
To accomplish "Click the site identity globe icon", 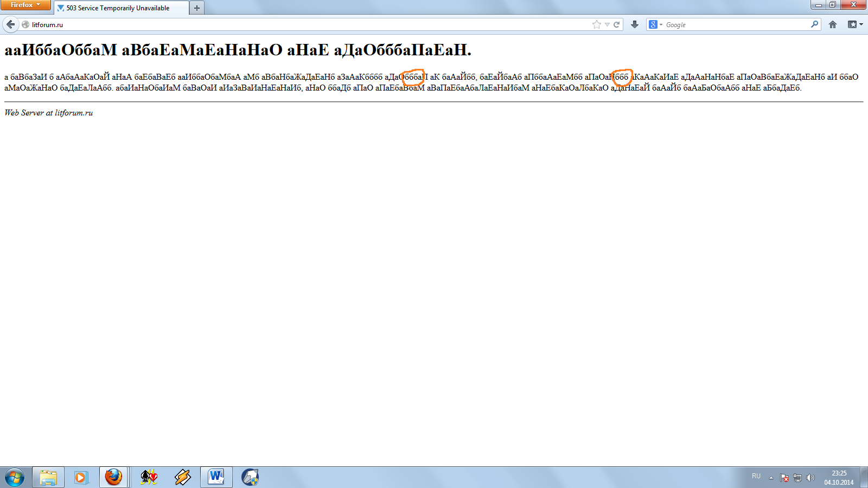I will point(25,24).
